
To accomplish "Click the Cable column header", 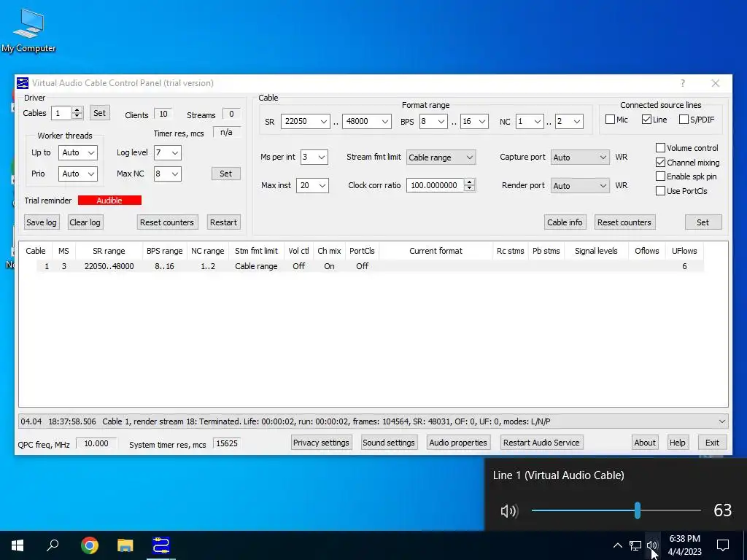I will coord(35,251).
